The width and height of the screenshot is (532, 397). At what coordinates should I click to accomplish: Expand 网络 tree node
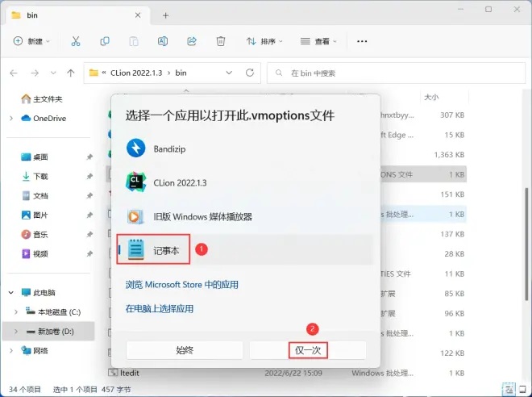click(x=11, y=350)
